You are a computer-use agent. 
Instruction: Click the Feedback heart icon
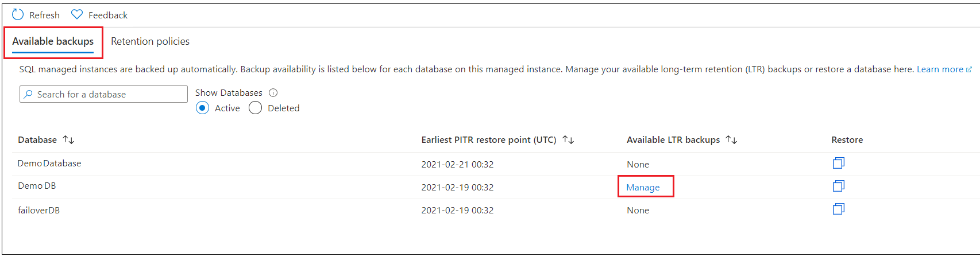[77, 15]
